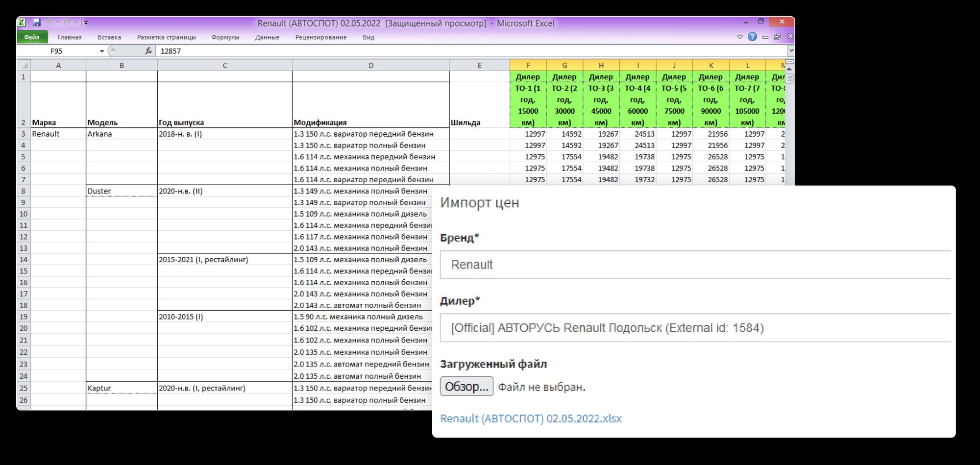Open the Вид ribbon tab
Viewport: 980px width, 465px height.
368,37
